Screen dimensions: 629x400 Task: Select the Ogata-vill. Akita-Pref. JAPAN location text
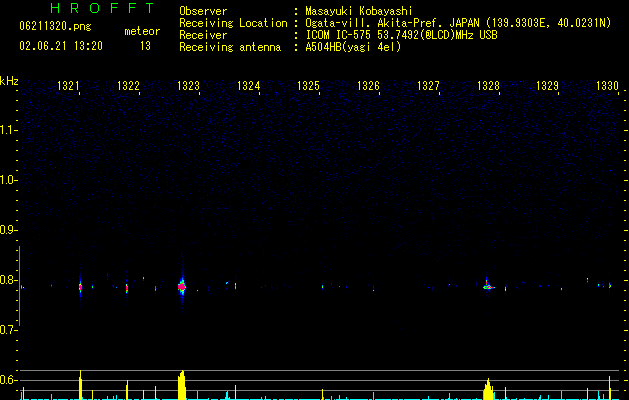458,23
